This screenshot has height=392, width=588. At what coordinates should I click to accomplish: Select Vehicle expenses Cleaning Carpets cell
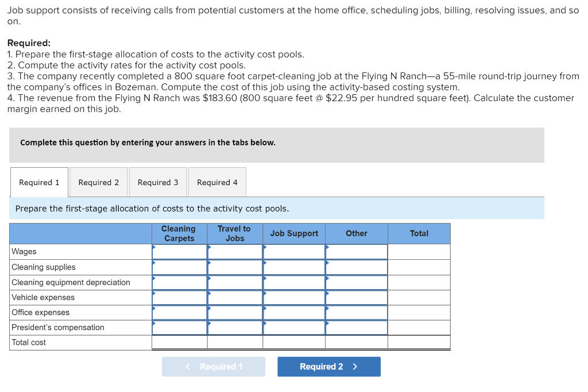[x=180, y=297]
